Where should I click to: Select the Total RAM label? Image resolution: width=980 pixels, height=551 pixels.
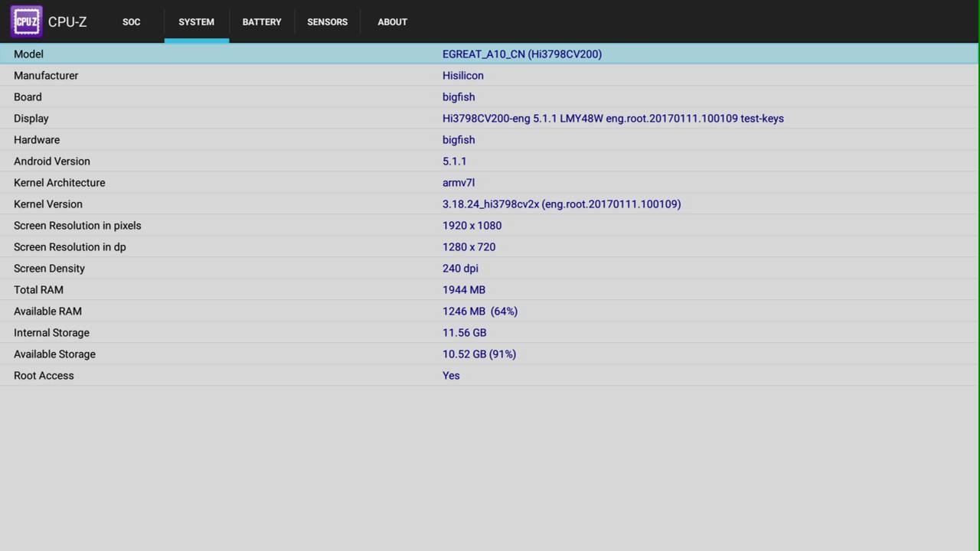[x=38, y=290]
